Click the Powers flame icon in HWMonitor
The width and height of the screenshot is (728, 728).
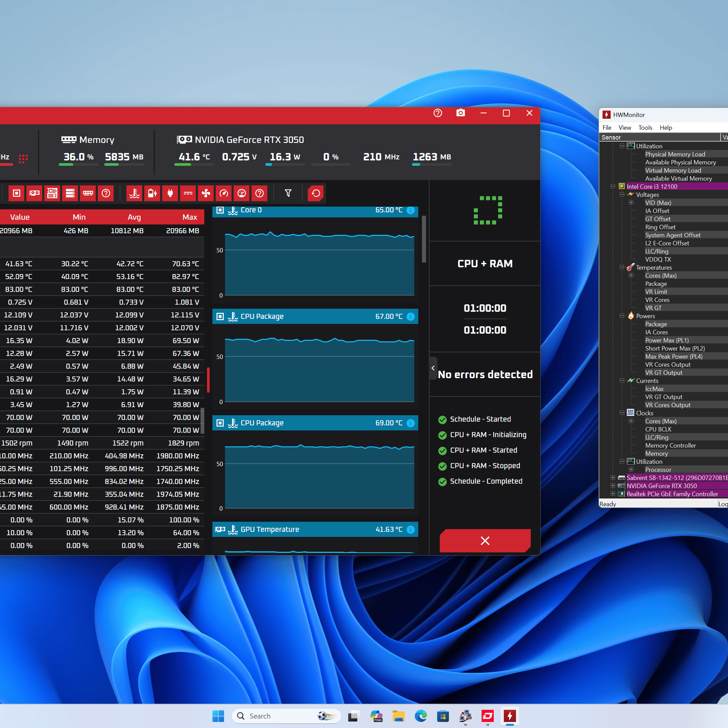[631, 316]
